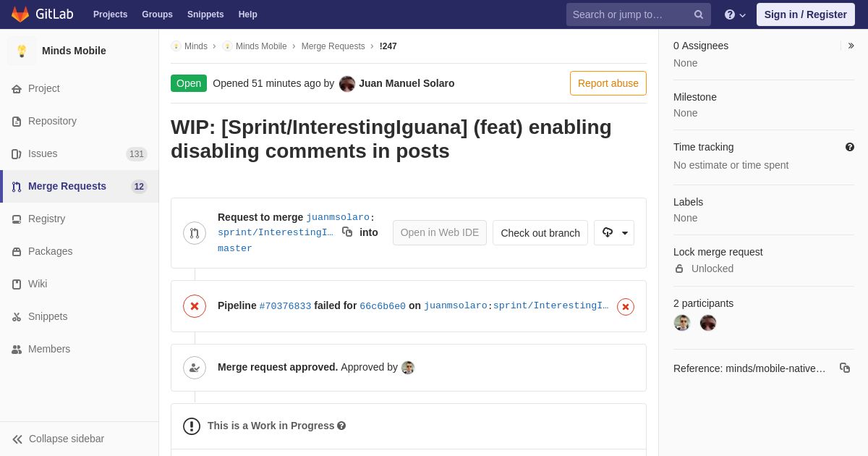
Task: Click the failed pipeline status icon on right
Action: [626, 307]
